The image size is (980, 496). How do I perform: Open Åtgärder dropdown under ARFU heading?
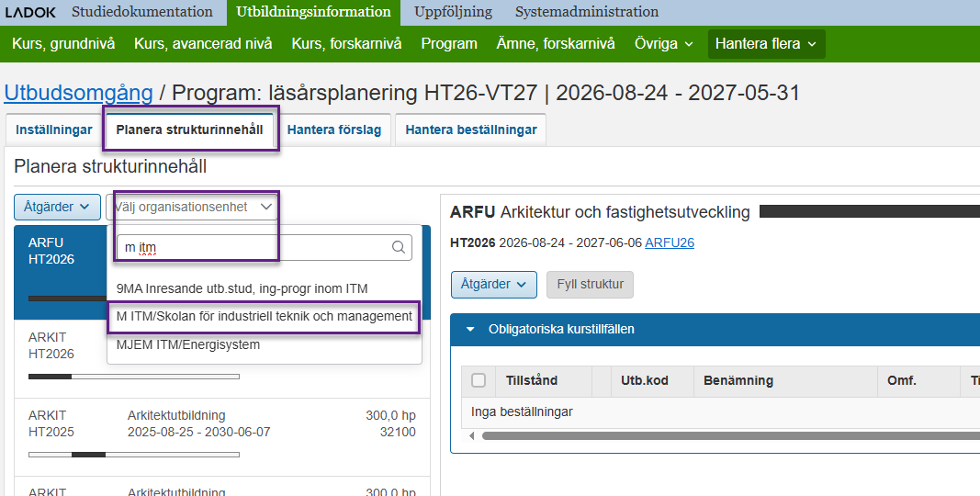coord(493,284)
